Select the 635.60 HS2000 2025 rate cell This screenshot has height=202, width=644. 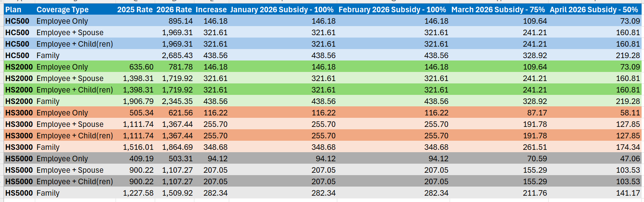[141, 67]
